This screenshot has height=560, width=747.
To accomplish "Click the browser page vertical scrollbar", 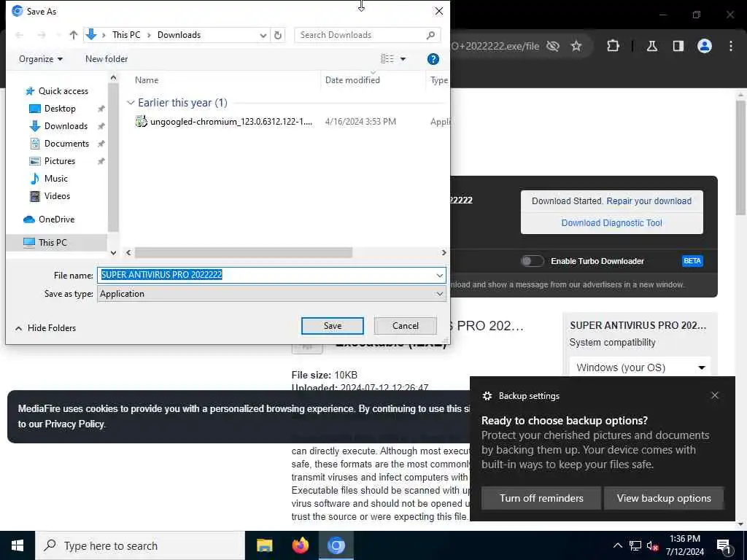I will tap(740, 157).
